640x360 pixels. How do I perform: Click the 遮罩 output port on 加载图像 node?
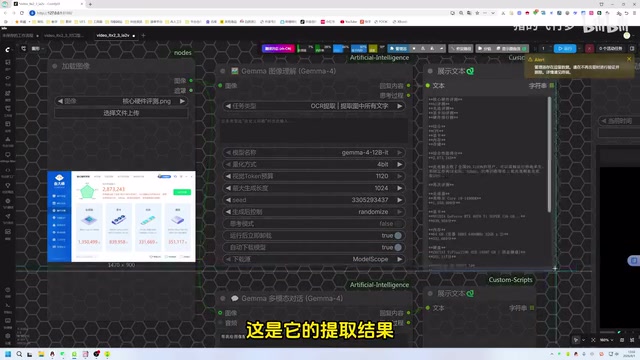point(191,91)
